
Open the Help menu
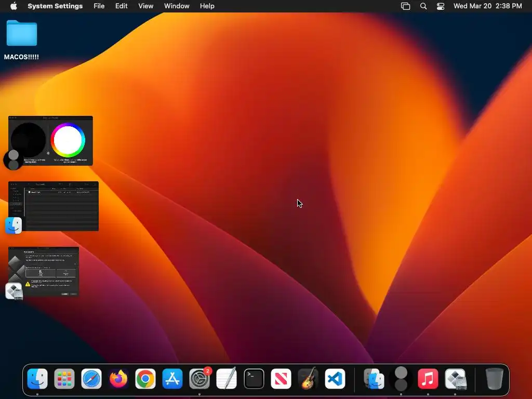click(x=207, y=6)
